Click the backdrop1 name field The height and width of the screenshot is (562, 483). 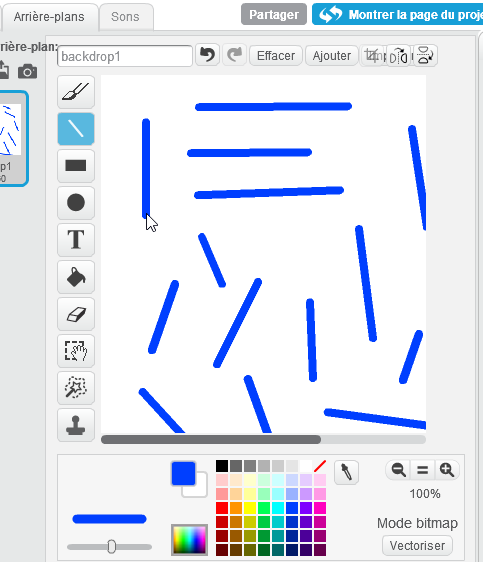tap(125, 56)
